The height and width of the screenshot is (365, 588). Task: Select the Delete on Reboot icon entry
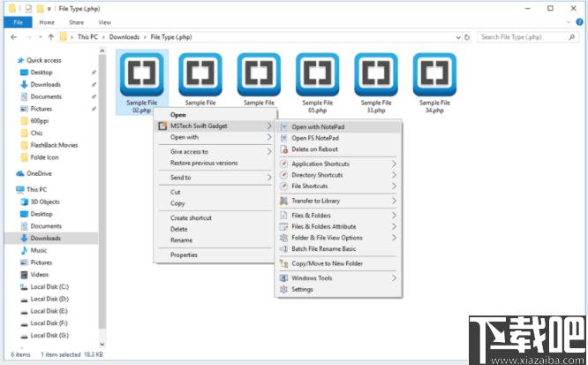click(284, 149)
